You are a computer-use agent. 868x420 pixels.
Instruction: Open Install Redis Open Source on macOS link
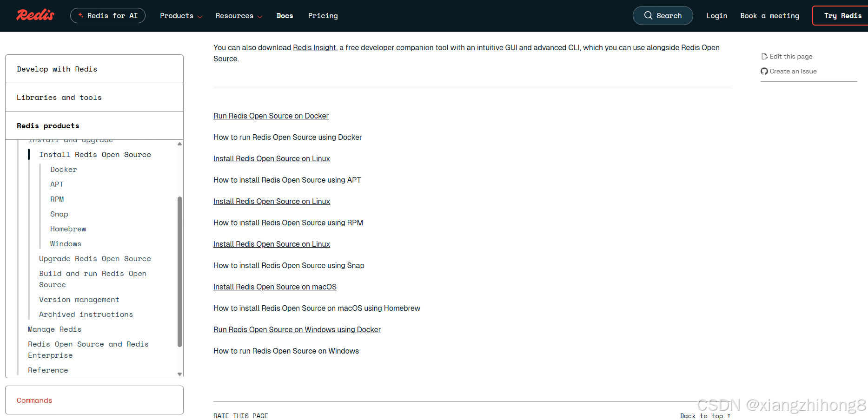[x=275, y=287]
